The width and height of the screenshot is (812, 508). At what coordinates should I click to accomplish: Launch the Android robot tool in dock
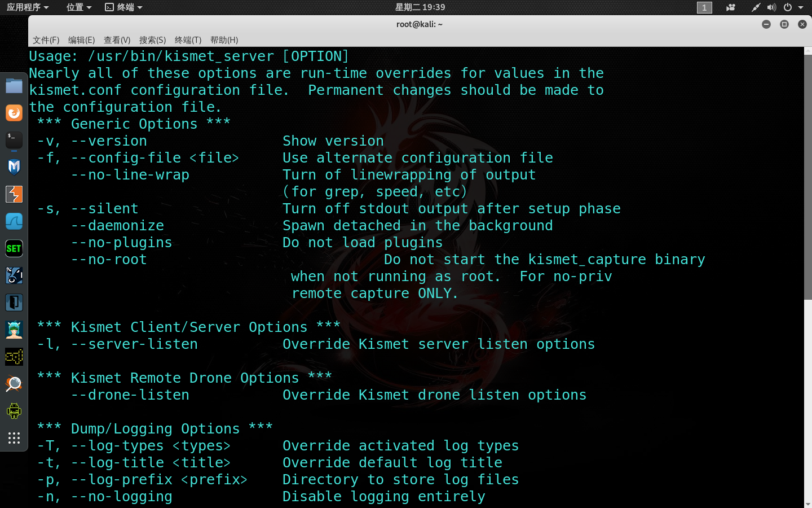click(x=14, y=411)
